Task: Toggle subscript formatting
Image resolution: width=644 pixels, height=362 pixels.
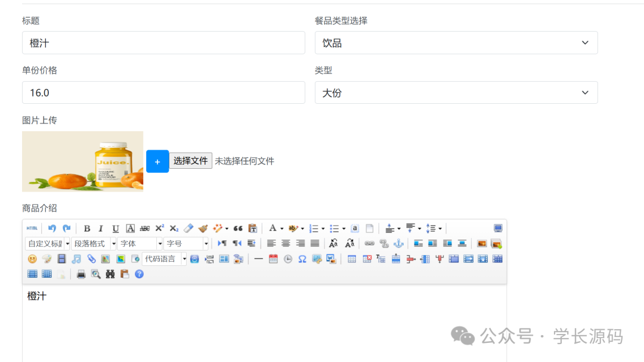Action: (x=174, y=228)
